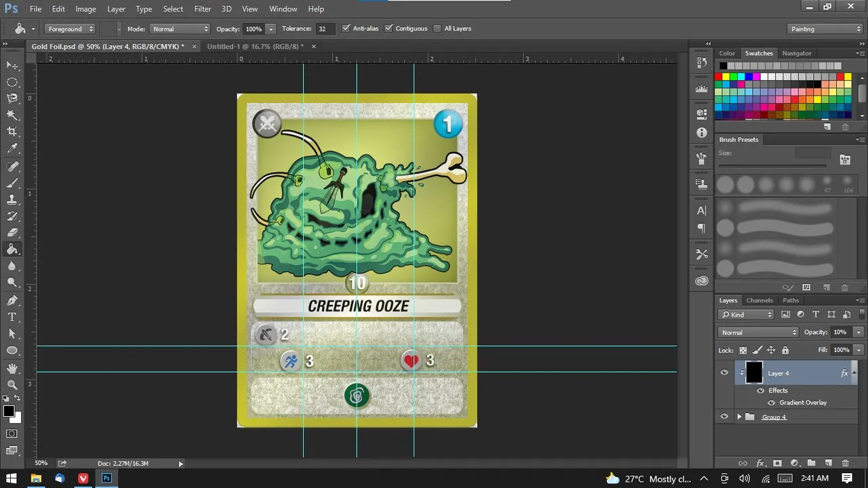Image resolution: width=868 pixels, height=488 pixels.
Task: Toggle the Contiguous checkbox
Action: tap(389, 28)
